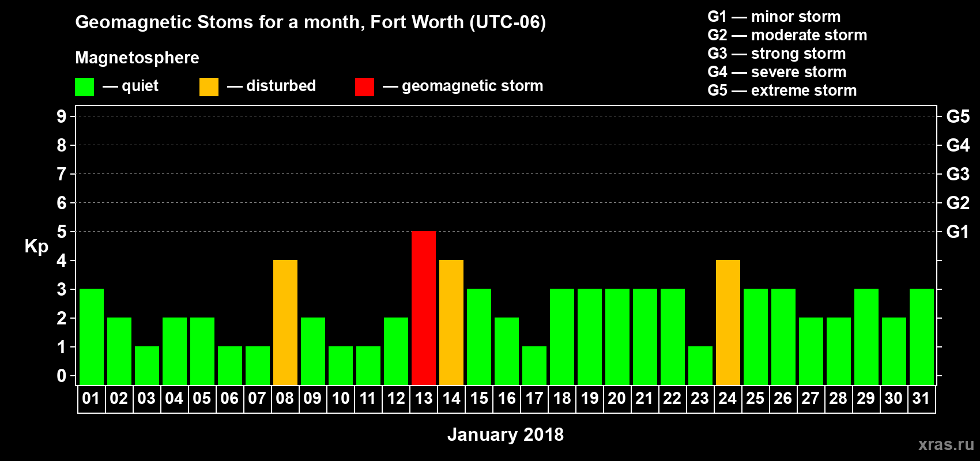Click date label 27 on the axis
Screen dimensions: 980x461
click(811, 399)
